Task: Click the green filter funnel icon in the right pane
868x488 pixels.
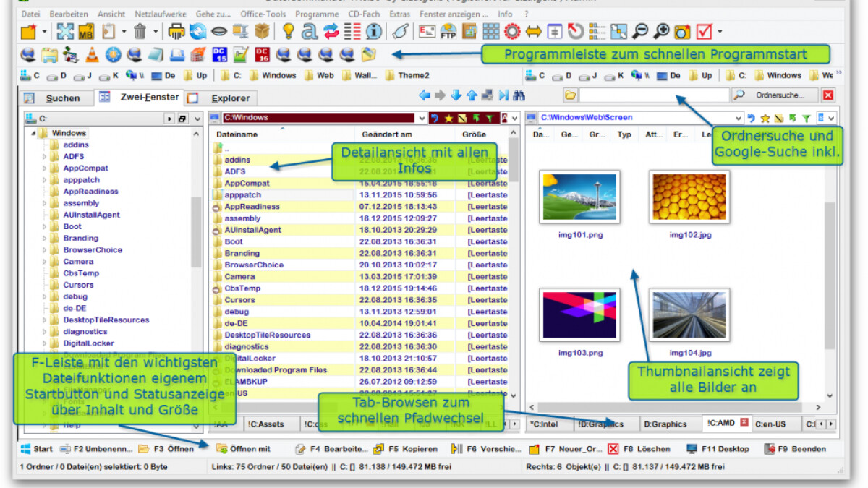Action: pyautogui.click(x=805, y=118)
